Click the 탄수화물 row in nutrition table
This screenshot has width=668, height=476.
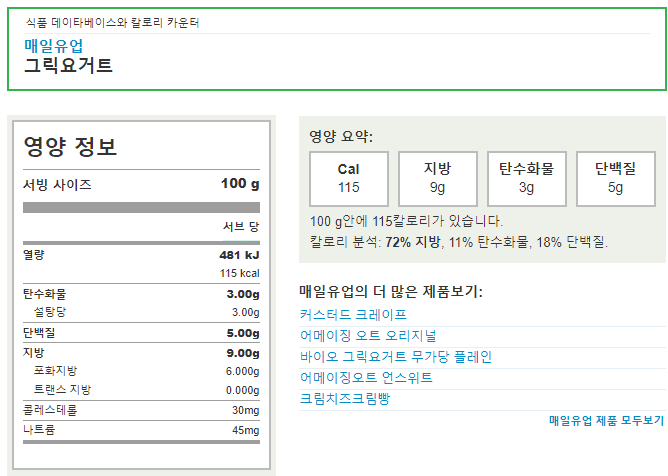[141, 294]
